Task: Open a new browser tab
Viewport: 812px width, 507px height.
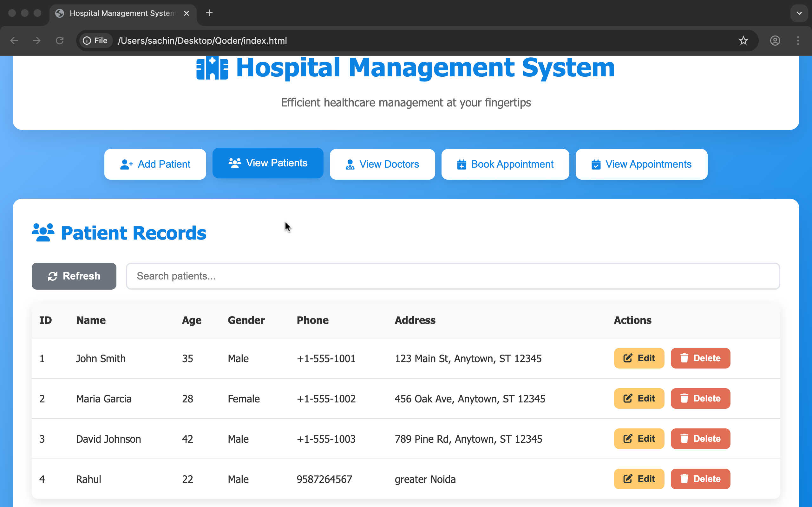Action: click(209, 13)
